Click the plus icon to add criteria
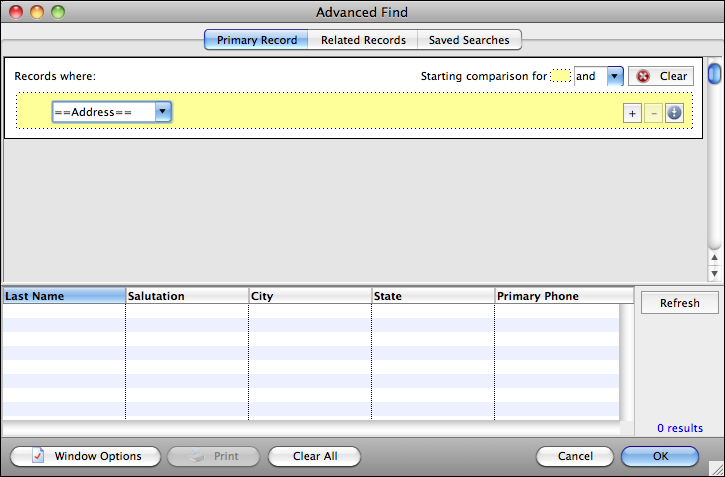The image size is (725, 477). (x=632, y=113)
